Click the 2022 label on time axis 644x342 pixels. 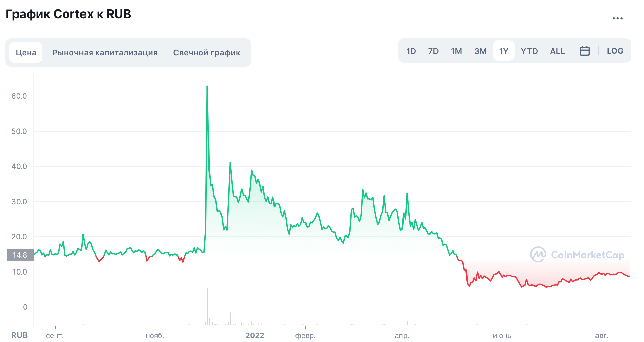point(255,335)
